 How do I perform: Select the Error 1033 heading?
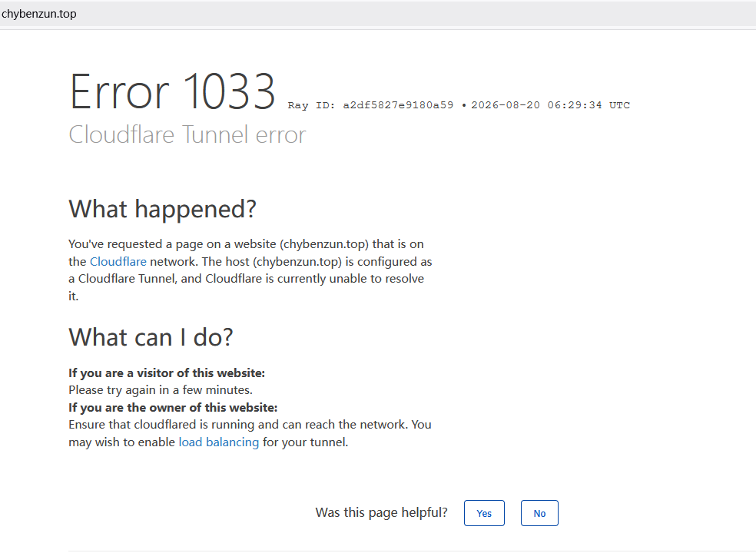pyautogui.click(x=172, y=91)
